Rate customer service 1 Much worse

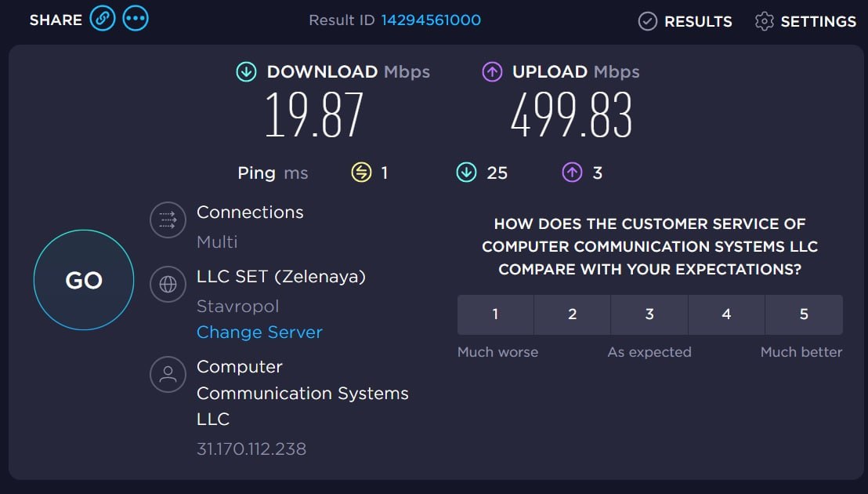pos(495,314)
